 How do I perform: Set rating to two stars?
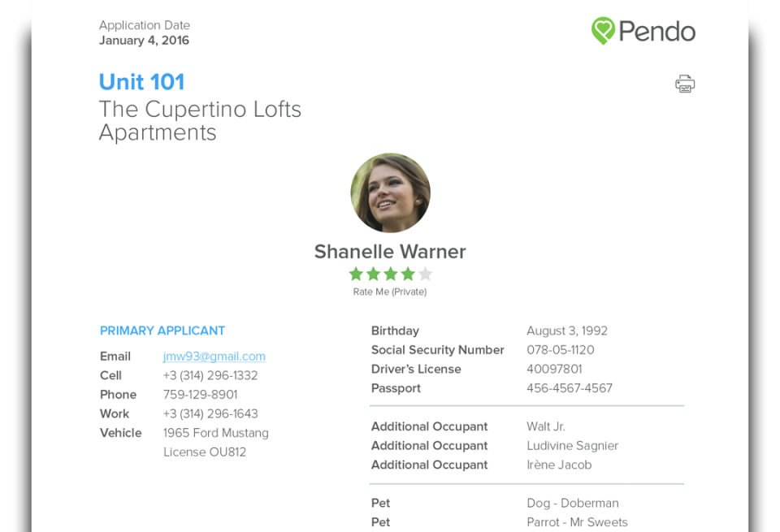(x=374, y=274)
